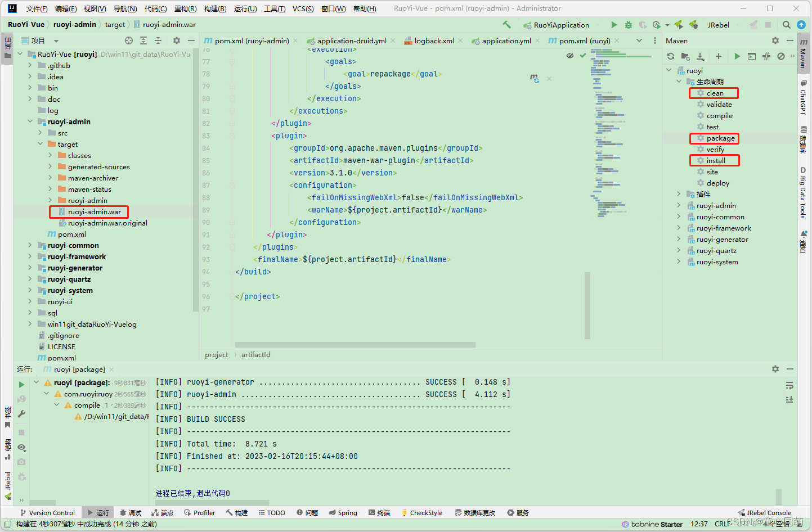Click ruoyi-admin in breadcrumb bar
The width and height of the screenshot is (812, 532).
click(x=75, y=25)
